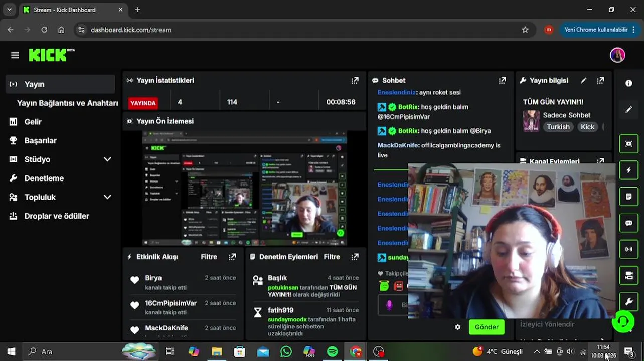Click the purple microphone icon in chat input

click(389, 305)
